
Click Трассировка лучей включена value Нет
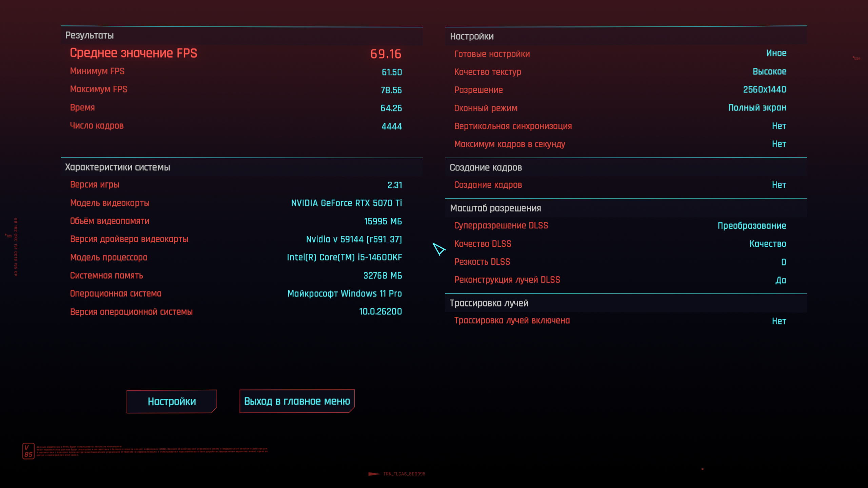click(779, 321)
